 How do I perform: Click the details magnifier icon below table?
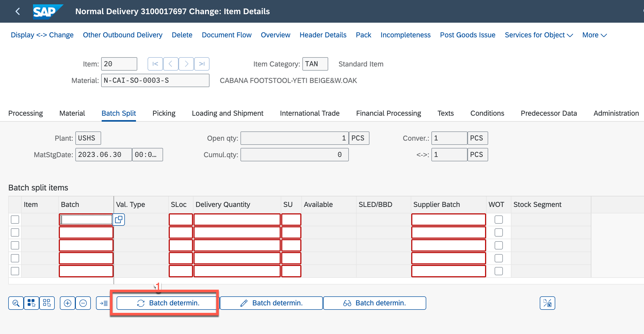[x=16, y=303]
